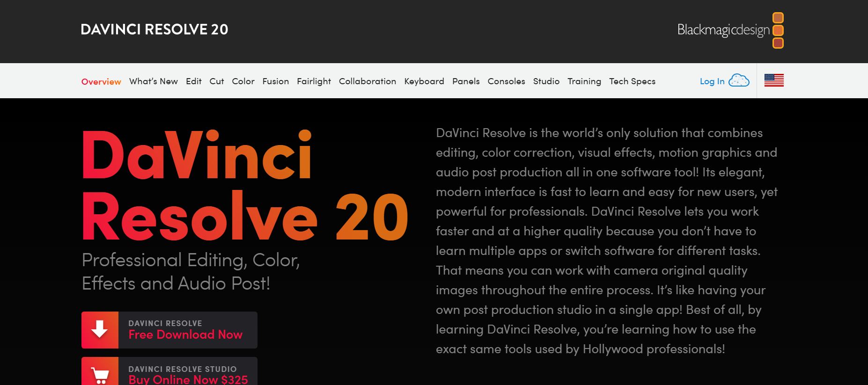868x385 pixels.
Task: Go to the Collaboration tab
Action: tap(368, 81)
